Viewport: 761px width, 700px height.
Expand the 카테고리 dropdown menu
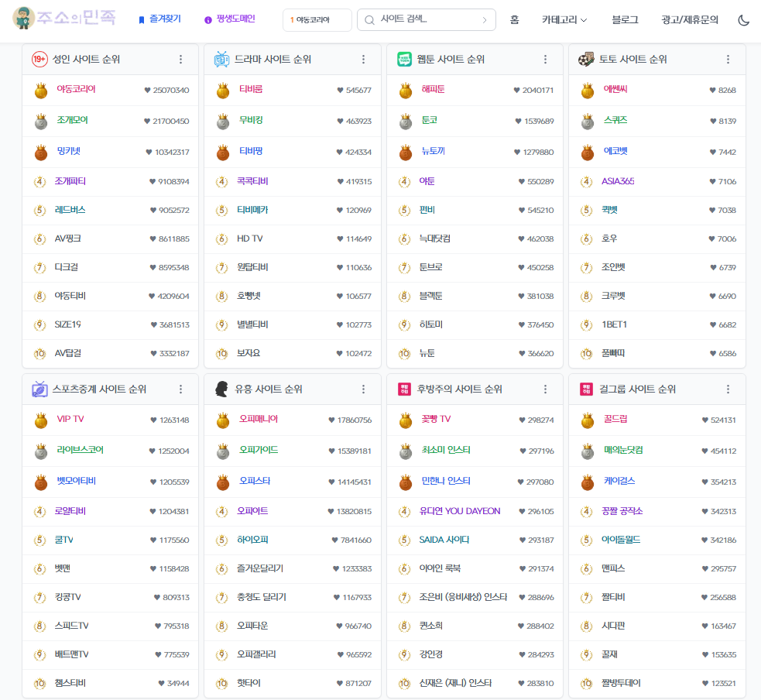click(x=564, y=20)
